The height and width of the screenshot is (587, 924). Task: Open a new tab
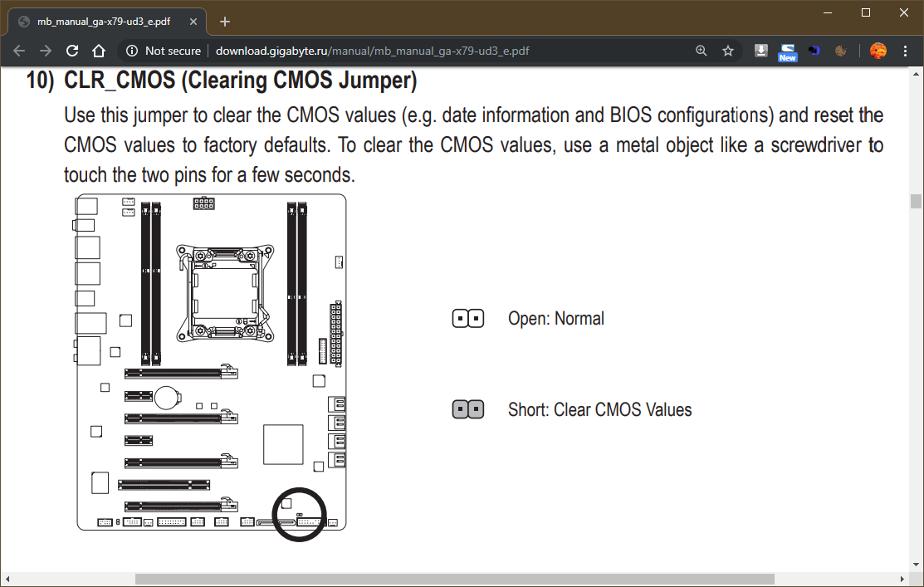(x=224, y=22)
